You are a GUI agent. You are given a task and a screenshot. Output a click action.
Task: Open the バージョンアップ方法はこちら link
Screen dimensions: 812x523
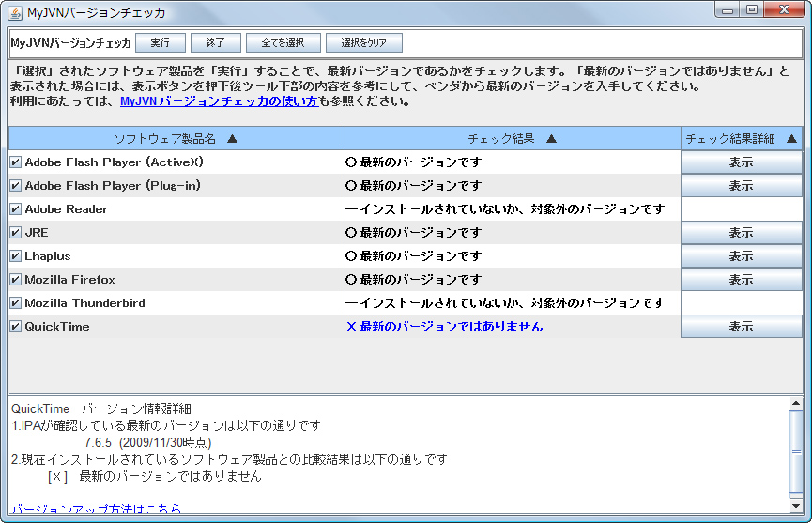[97, 509]
